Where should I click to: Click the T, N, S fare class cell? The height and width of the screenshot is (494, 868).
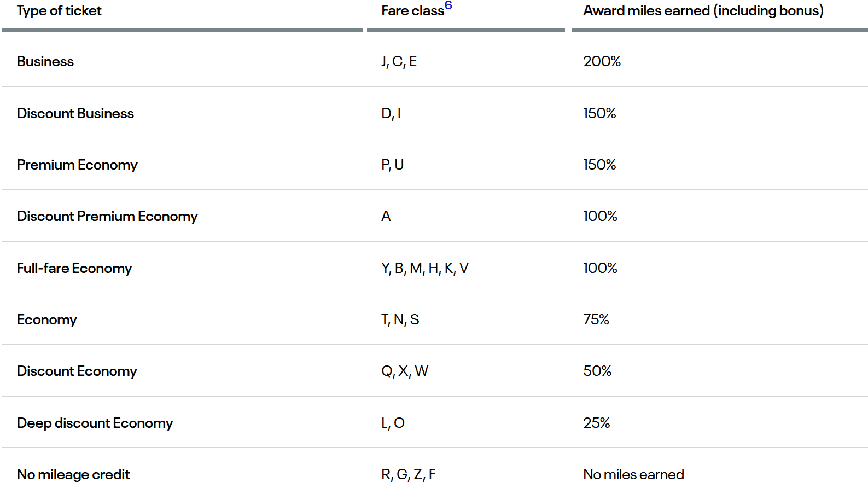(x=400, y=319)
